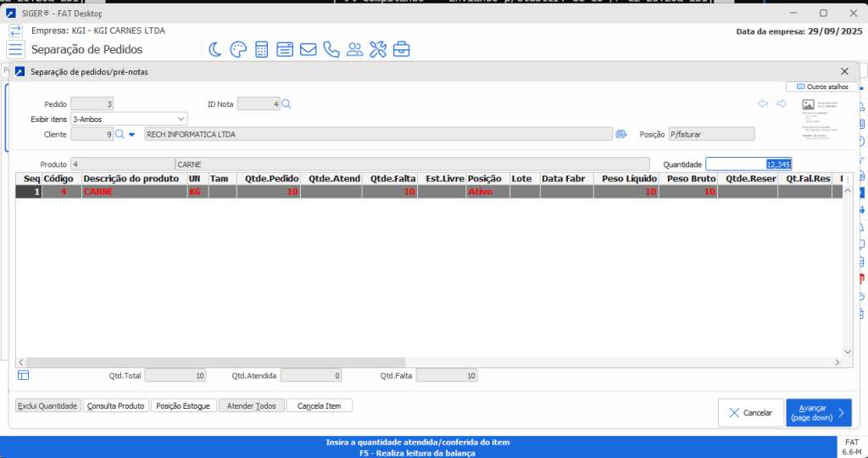This screenshot has height=458, width=868.
Task: Click the Qtde.Atend column header
Action: [x=331, y=178]
